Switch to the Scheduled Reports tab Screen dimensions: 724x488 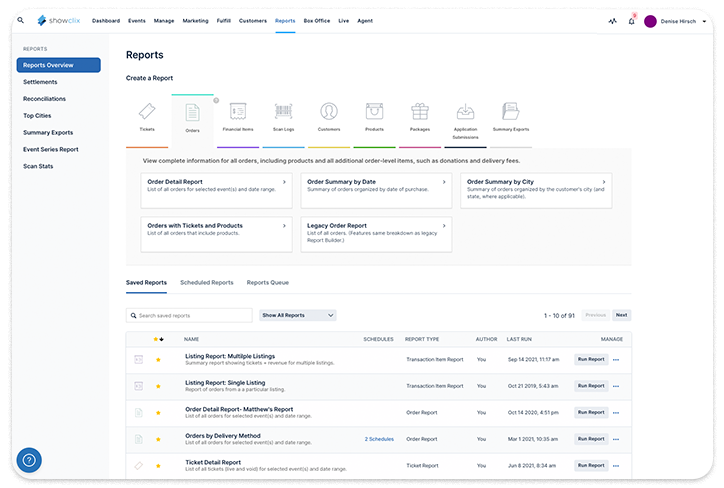coord(207,283)
